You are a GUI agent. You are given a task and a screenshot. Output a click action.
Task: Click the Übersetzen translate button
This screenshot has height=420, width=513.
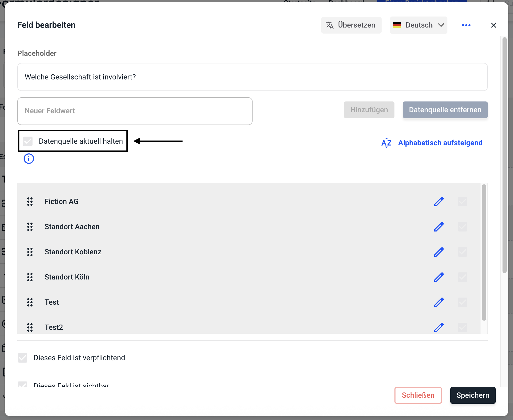click(x=351, y=25)
